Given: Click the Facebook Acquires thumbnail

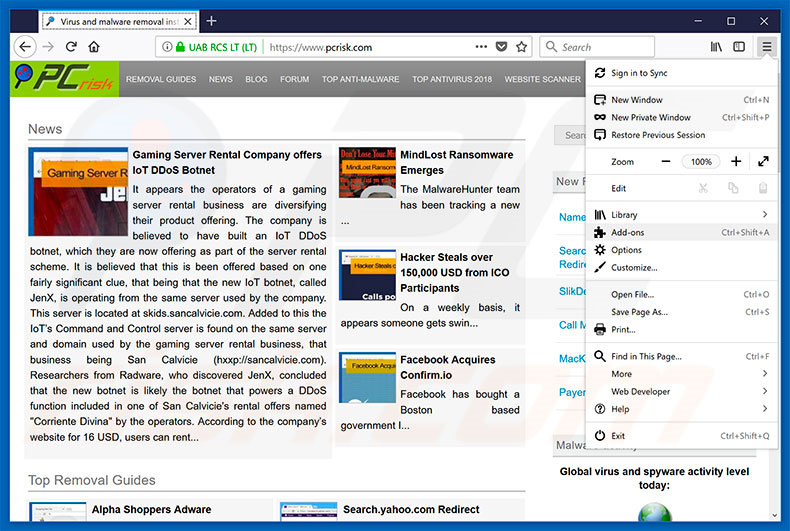Looking at the screenshot, I should pyautogui.click(x=367, y=377).
